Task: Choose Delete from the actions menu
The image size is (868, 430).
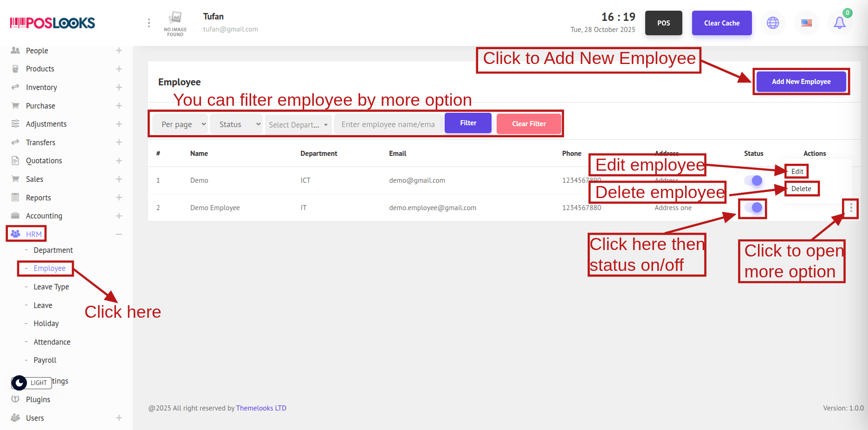Action: pos(801,189)
